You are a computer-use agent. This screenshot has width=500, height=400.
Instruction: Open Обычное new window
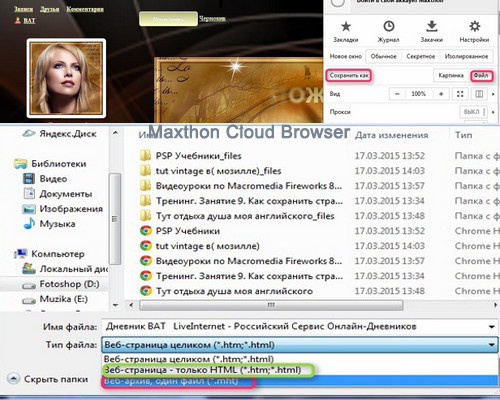[x=383, y=56]
